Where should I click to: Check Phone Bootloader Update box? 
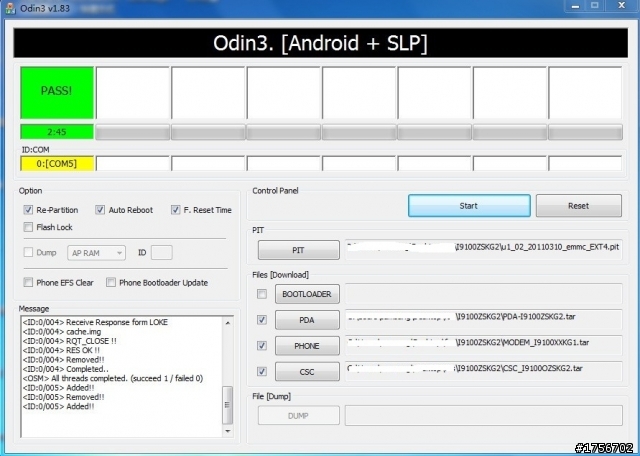[111, 282]
